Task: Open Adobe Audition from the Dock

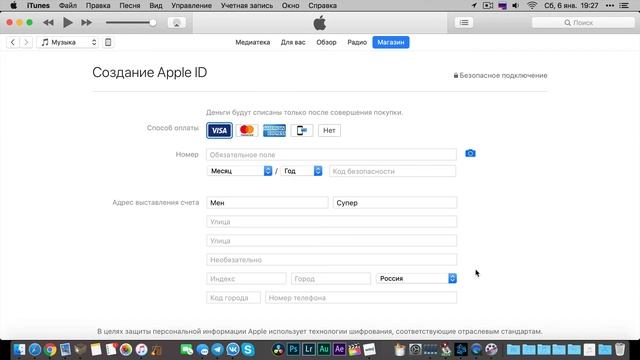Action: point(324,349)
